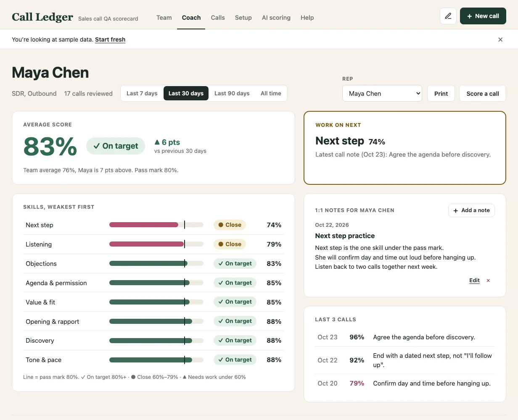The height and width of the screenshot is (420, 518).
Task: Open the Coach tab
Action: [191, 18]
